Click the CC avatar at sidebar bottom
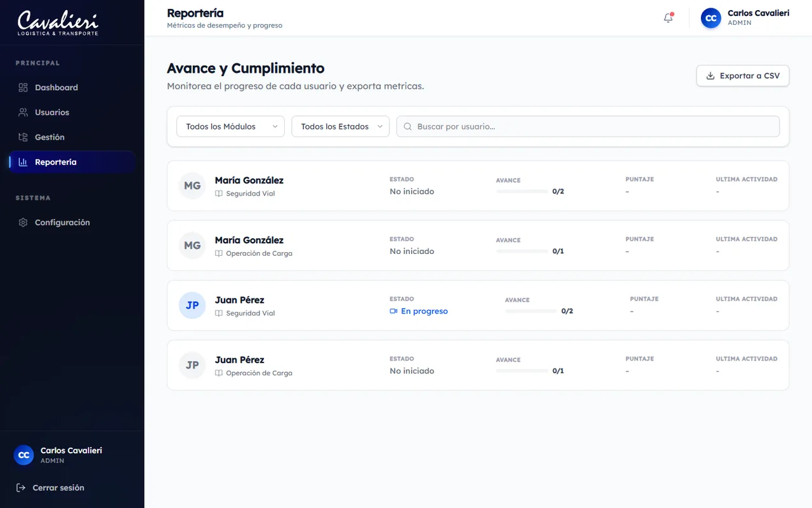Screen dimensions: 812x508 tap(23, 455)
